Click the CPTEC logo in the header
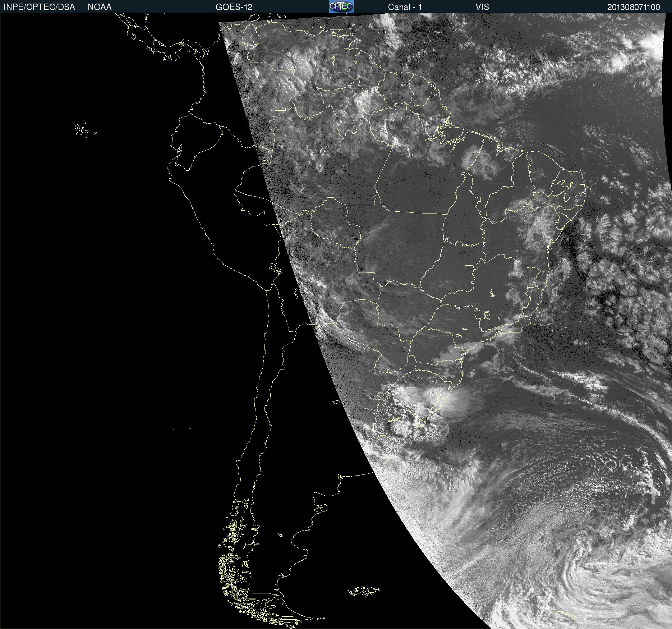The image size is (672, 629). (x=341, y=6)
